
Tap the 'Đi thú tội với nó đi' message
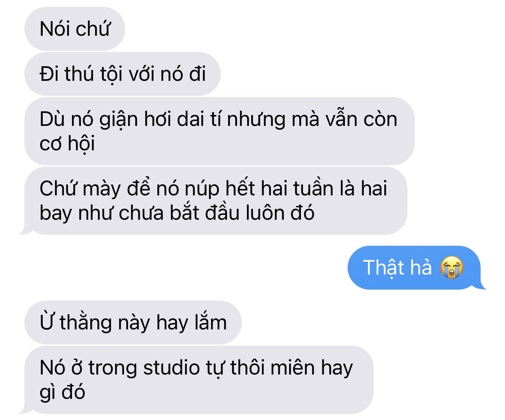coord(122,74)
